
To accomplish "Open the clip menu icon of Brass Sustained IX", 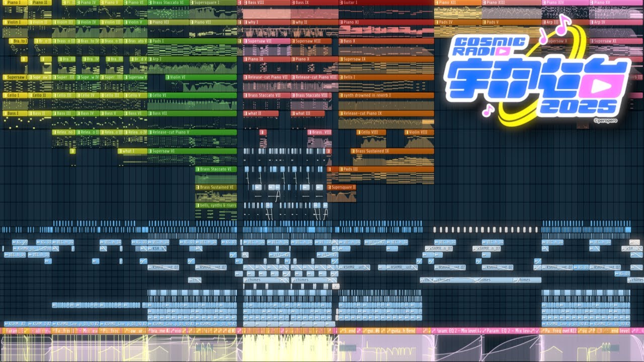I will [x=353, y=151].
